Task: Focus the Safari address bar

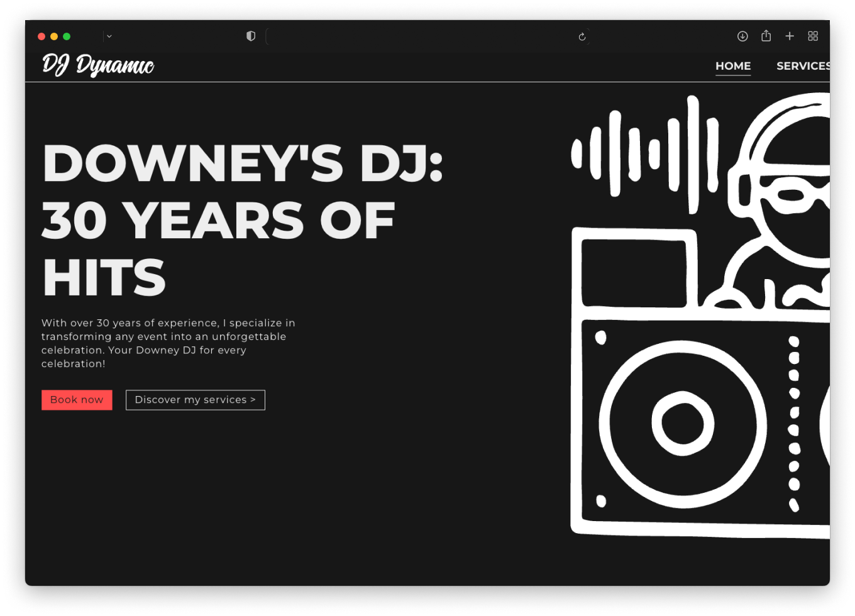Action: 421,36
